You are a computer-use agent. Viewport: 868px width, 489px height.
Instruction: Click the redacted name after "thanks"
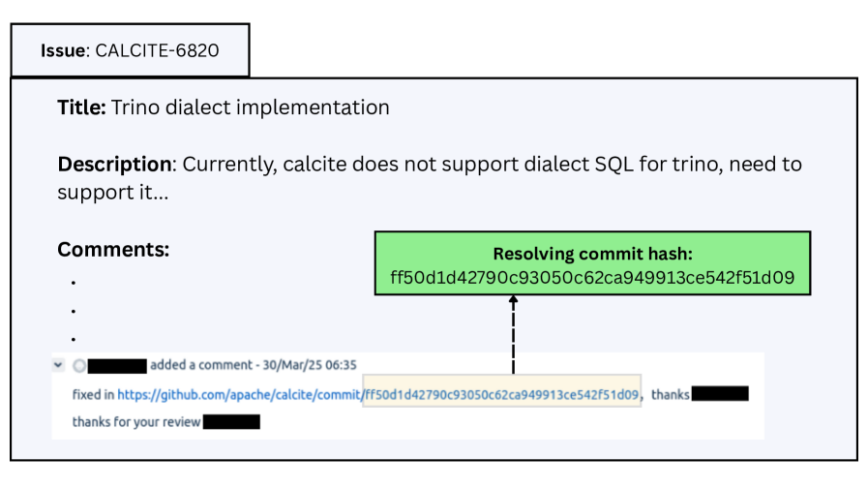click(720, 394)
